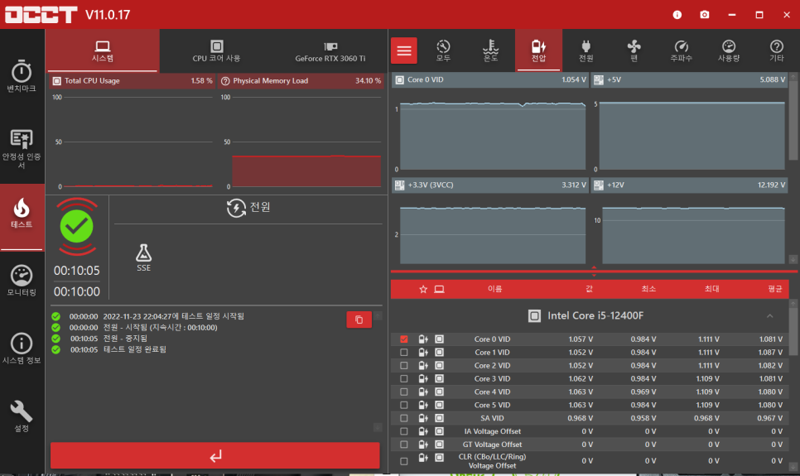Check CLR Voltage Offset checkbox
Screen dimensions: 800x476
pos(404,461)
